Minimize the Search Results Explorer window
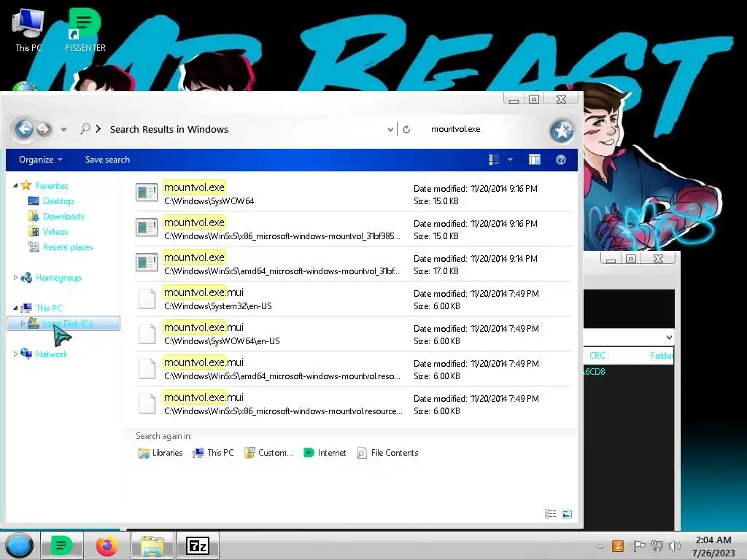This screenshot has height=560, width=747. pyautogui.click(x=514, y=99)
